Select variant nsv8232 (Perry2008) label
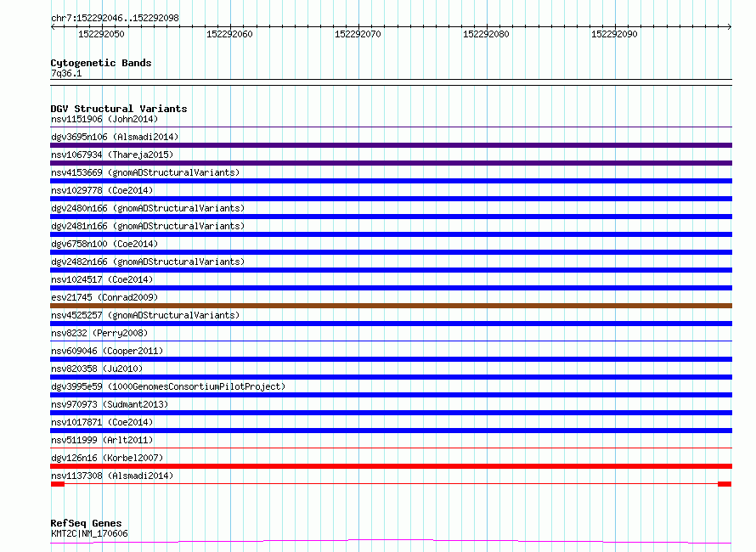 99,333
